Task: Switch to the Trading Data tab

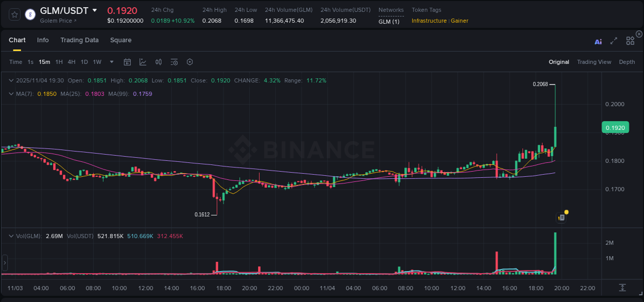Action: [79, 40]
